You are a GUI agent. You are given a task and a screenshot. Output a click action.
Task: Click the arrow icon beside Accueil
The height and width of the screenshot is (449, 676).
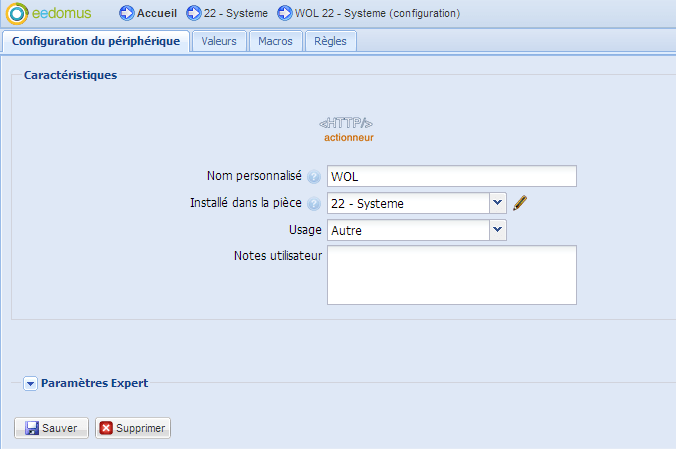(x=126, y=13)
